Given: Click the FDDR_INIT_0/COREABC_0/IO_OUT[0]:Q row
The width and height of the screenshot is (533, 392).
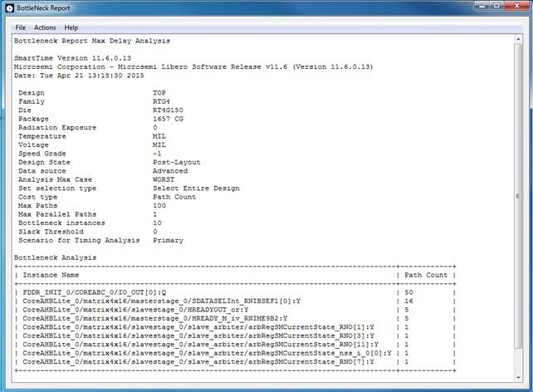Looking at the screenshot, I should pos(235,292).
